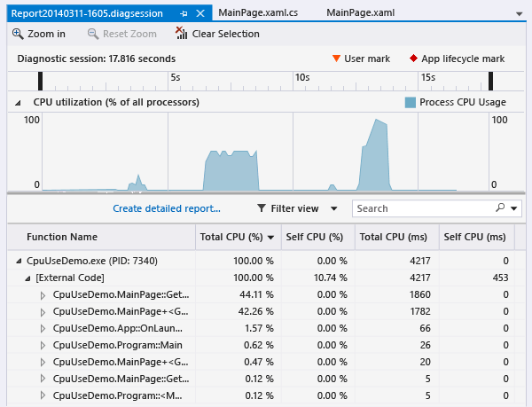Expand the CpuUseDemo.App::OnLaun row
Screen dimensions: 532x407
coord(43,329)
